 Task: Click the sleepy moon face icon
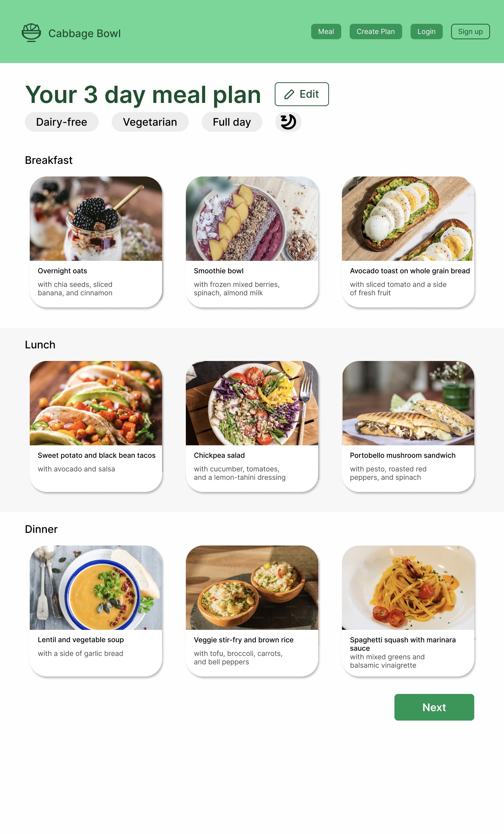[288, 122]
